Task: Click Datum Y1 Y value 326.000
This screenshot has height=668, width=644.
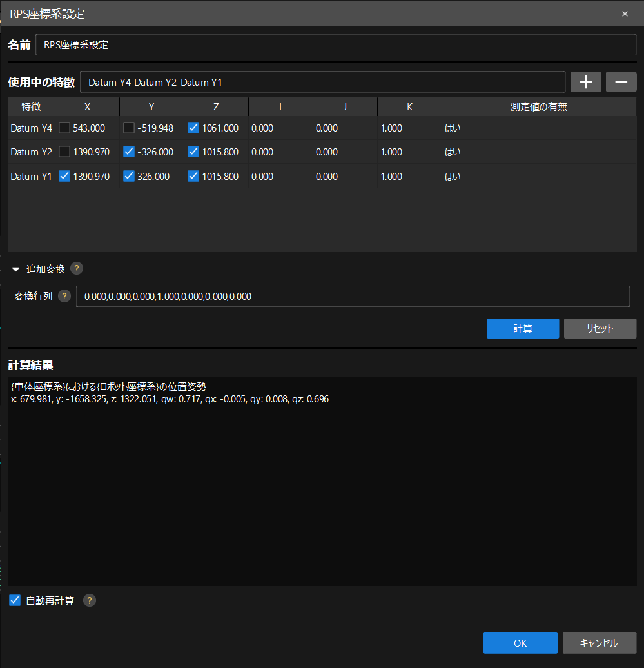Action: tap(153, 176)
